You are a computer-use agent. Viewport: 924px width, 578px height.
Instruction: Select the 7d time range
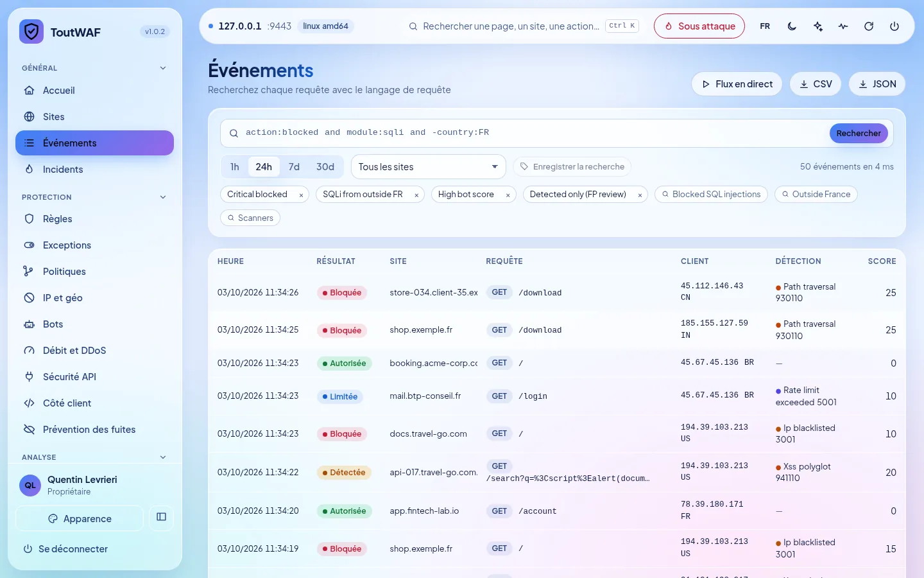pyautogui.click(x=294, y=167)
